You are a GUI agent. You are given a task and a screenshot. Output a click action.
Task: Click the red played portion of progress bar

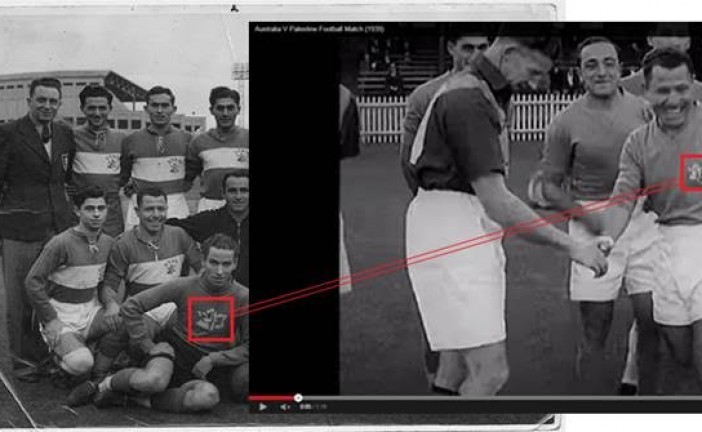tap(273, 397)
